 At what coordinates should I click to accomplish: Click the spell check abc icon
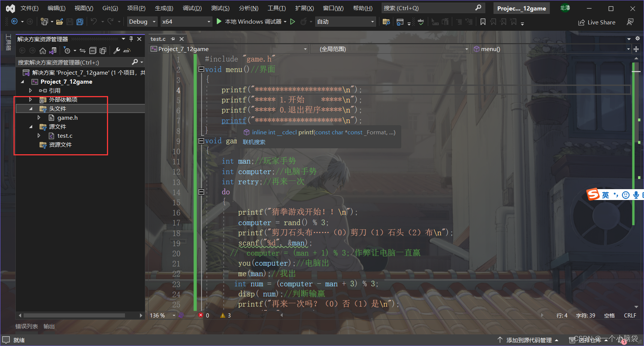(x=421, y=22)
